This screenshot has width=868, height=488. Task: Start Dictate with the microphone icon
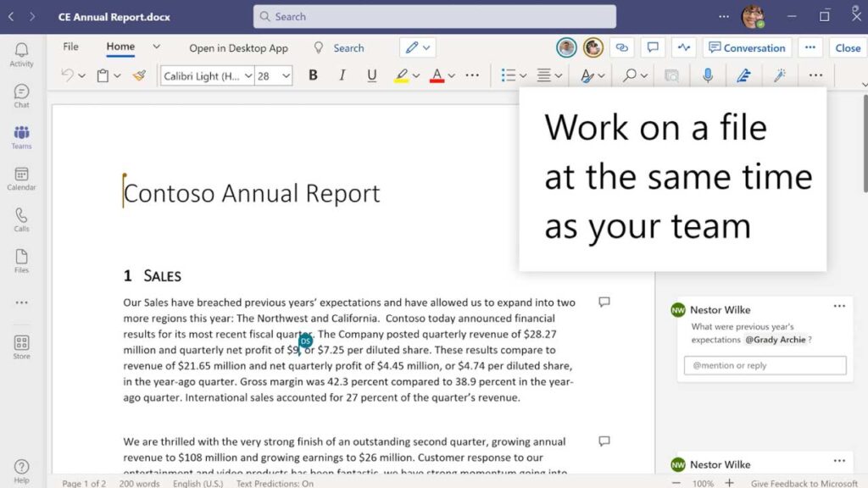708,75
